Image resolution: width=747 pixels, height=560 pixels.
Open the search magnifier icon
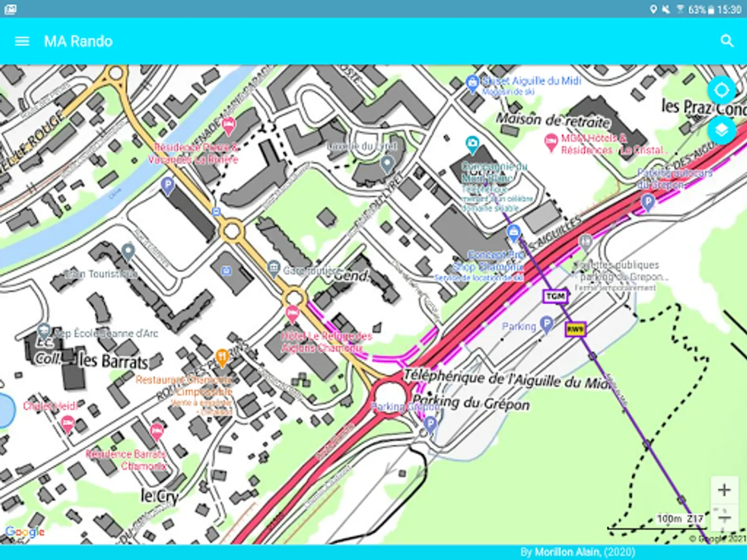click(x=727, y=41)
